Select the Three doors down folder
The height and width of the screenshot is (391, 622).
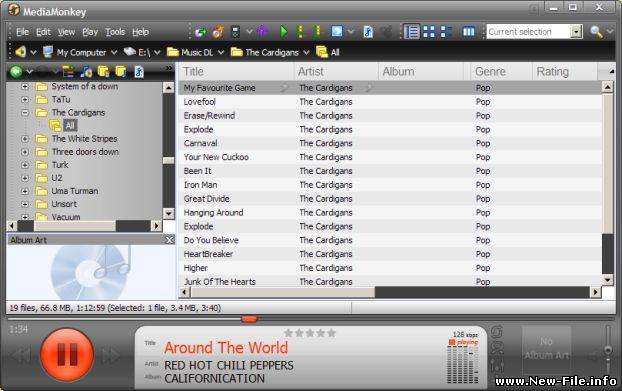(85, 152)
